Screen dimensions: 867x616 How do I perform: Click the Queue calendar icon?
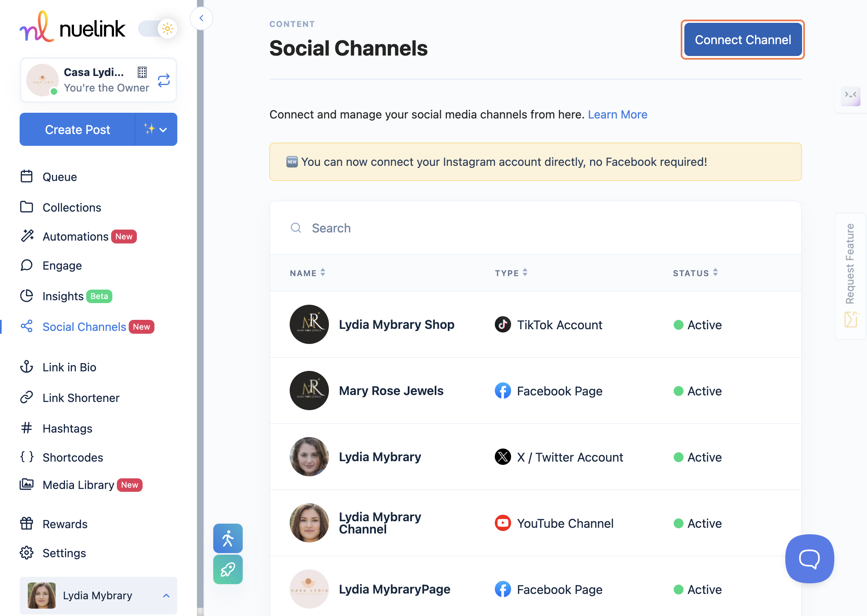click(27, 176)
